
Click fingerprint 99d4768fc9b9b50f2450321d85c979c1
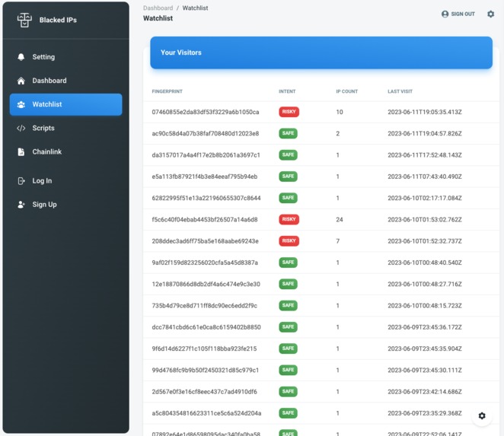(206, 371)
